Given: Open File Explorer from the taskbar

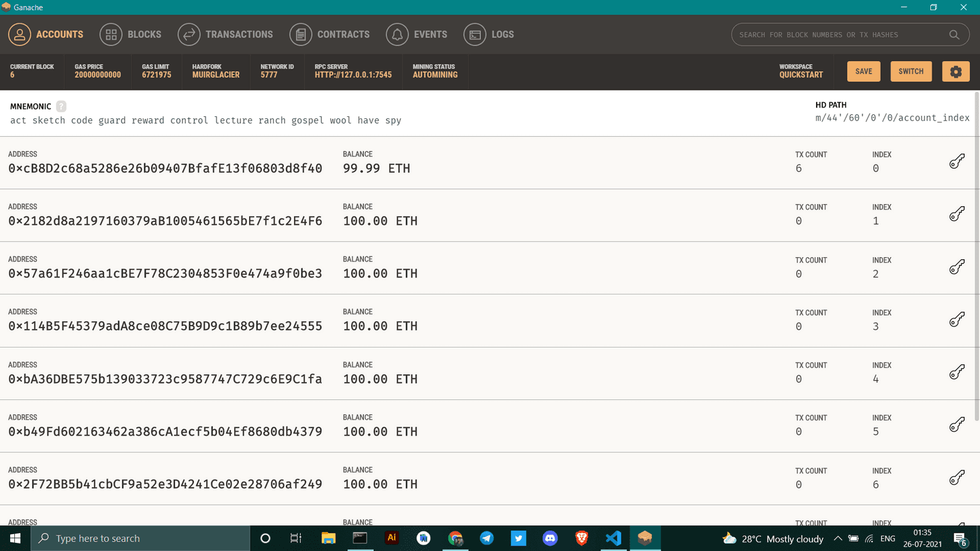Looking at the screenshot, I should [x=328, y=538].
